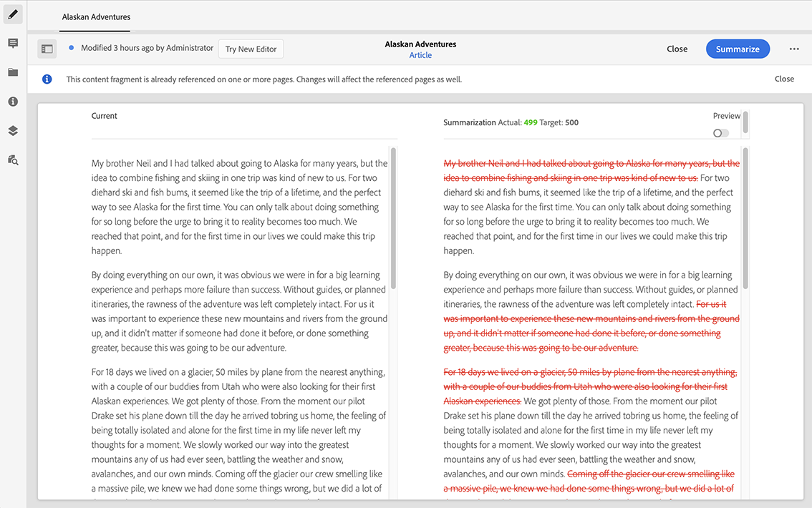Click the 'Alaskan Adventures' title above Article
The height and width of the screenshot is (508, 812).
[x=420, y=44]
